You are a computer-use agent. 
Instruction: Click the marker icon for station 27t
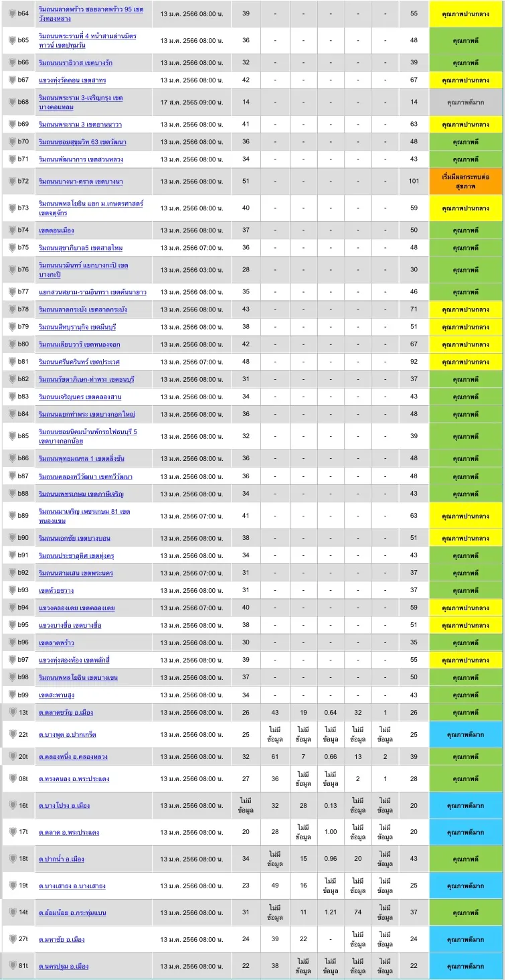click(12, 939)
